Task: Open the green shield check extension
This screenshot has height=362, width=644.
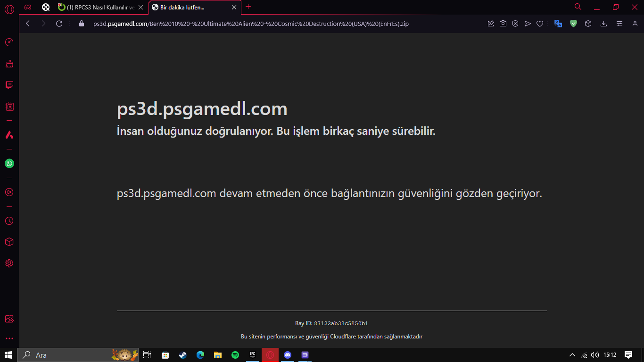Action: tap(573, 24)
